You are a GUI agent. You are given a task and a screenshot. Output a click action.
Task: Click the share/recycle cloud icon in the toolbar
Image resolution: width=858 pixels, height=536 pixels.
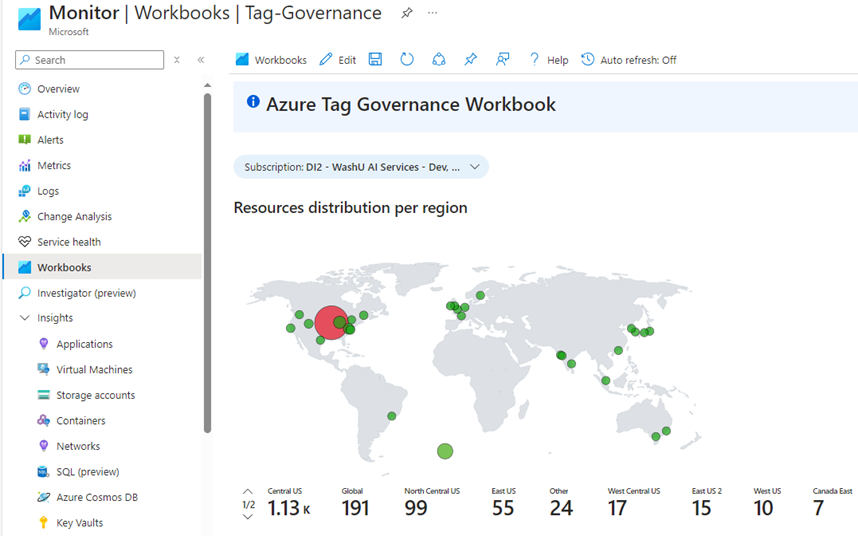point(439,59)
